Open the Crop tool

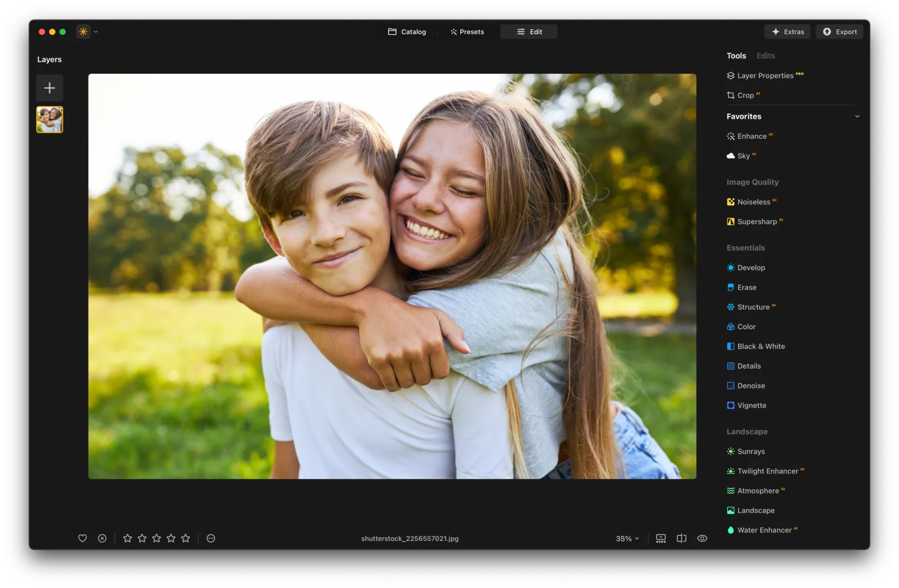[x=745, y=95]
